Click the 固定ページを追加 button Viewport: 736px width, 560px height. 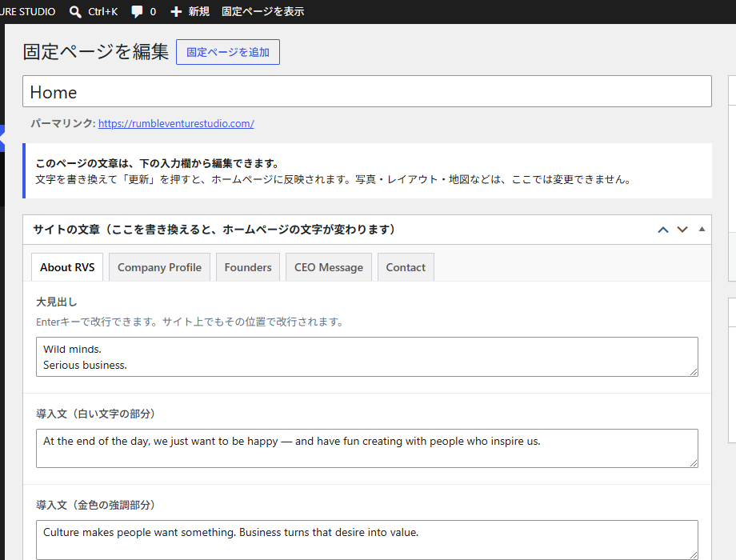pyautogui.click(x=228, y=52)
